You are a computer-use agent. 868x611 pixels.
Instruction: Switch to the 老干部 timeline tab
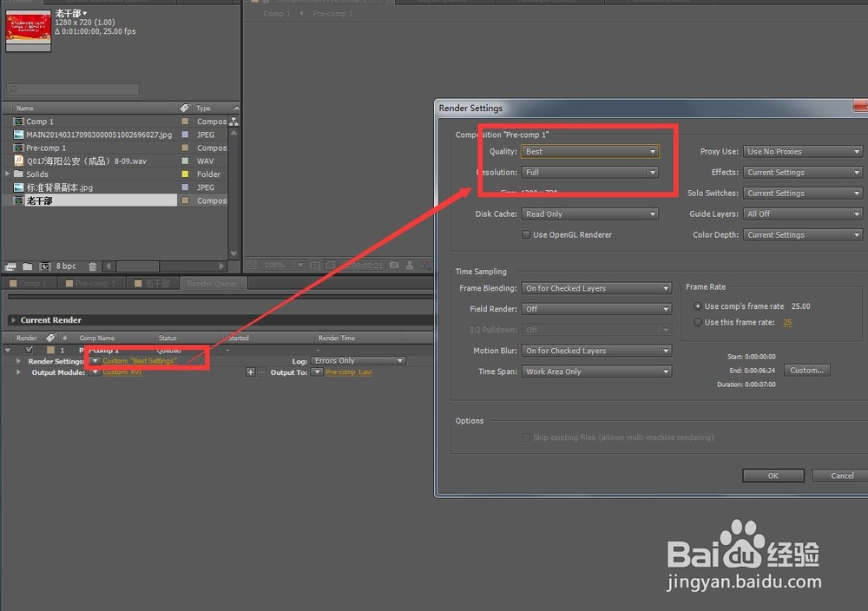click(x=152, y=283)
